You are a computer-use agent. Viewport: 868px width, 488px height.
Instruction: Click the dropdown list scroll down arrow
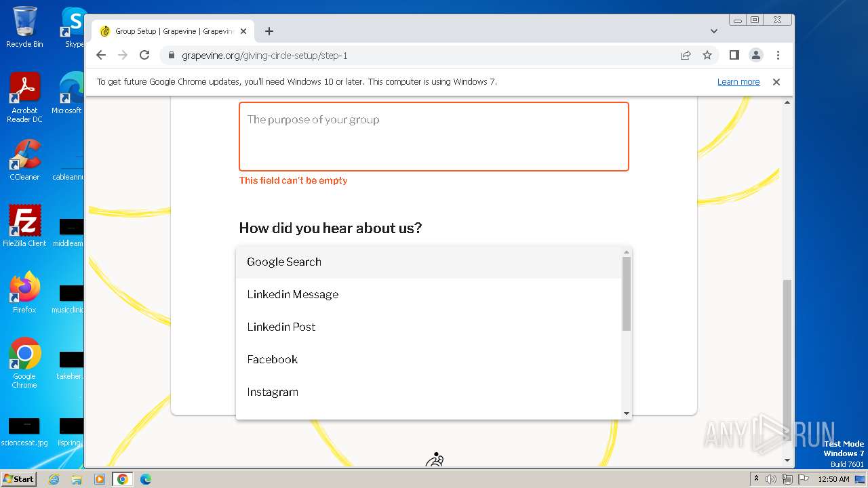[x=627, y=413]
